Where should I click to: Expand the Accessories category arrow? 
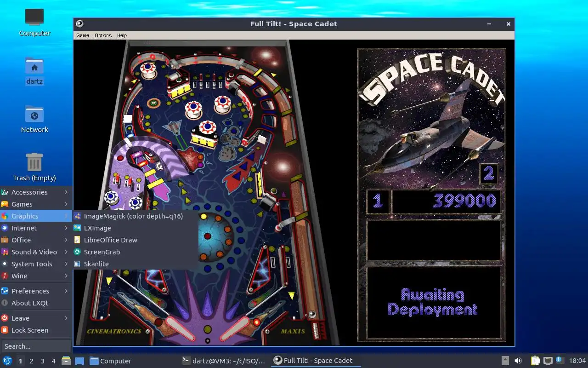[66, 192]
